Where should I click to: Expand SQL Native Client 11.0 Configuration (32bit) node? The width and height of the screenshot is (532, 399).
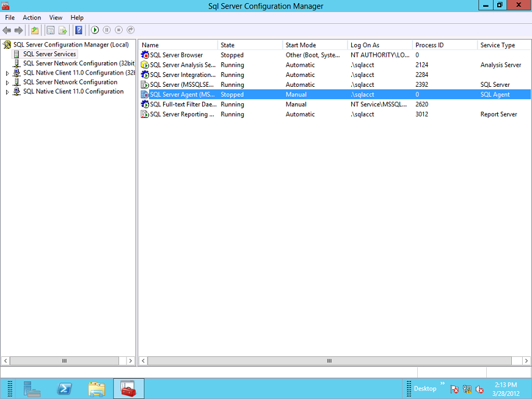point(7,73)
